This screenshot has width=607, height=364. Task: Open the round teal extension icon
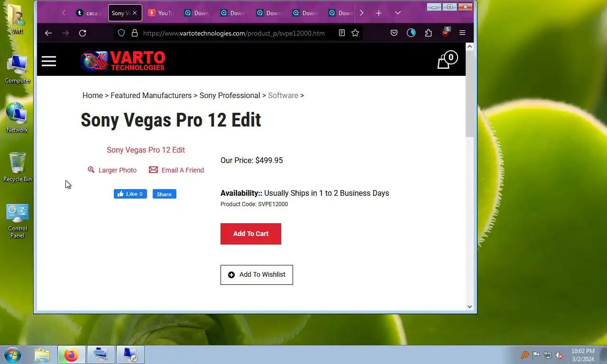click(411, 33)
